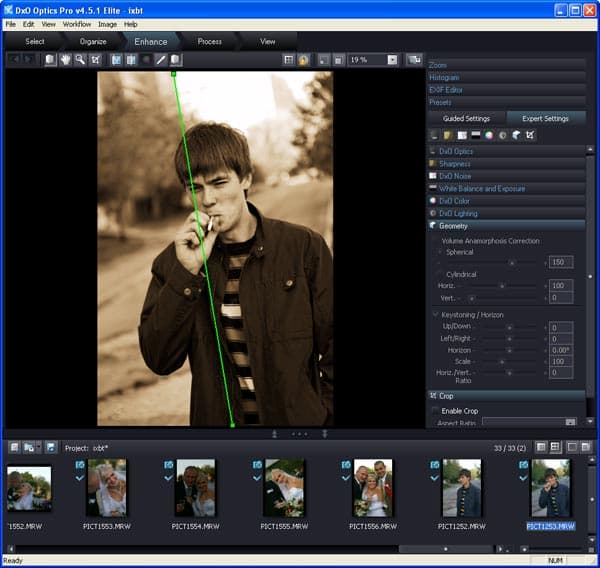Open the zoom percentage dropdown
The height and width of the screenshot is (568, 600).
coord(392,60)
